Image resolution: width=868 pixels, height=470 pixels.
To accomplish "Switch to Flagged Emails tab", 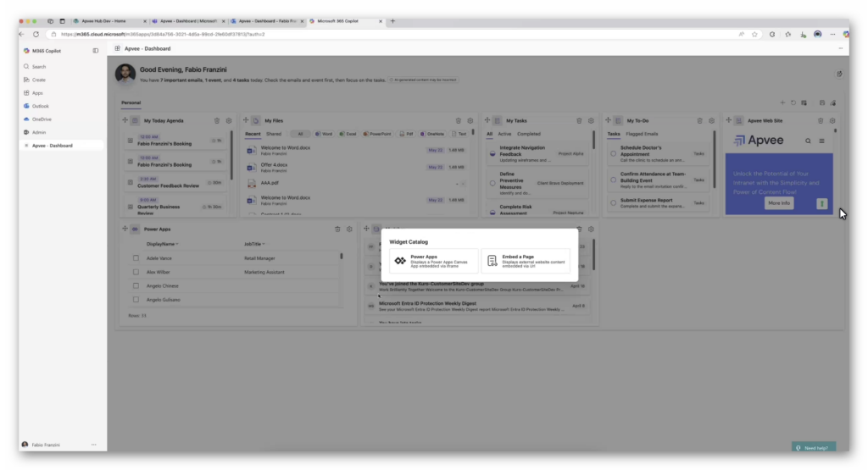I will coord(643,134).
